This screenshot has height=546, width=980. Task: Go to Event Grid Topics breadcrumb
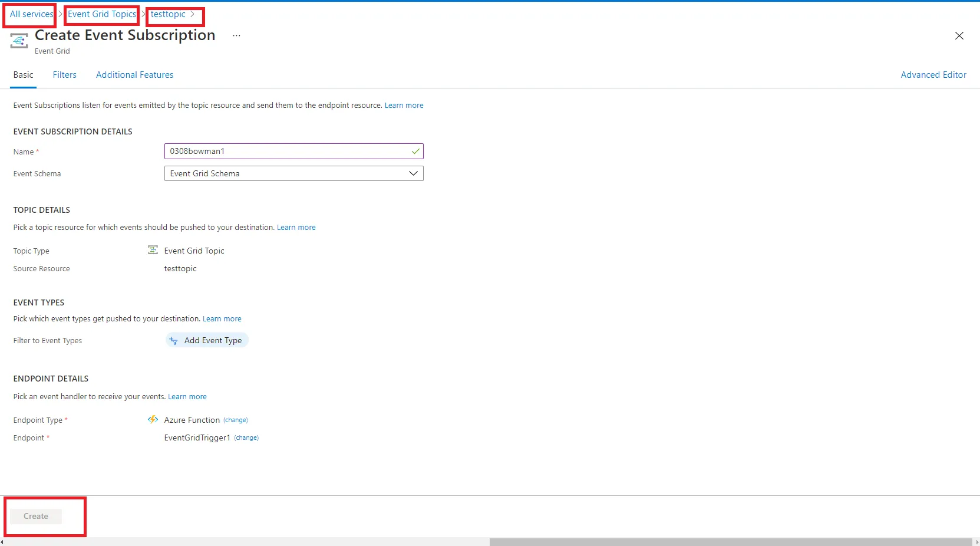[102, 14]
